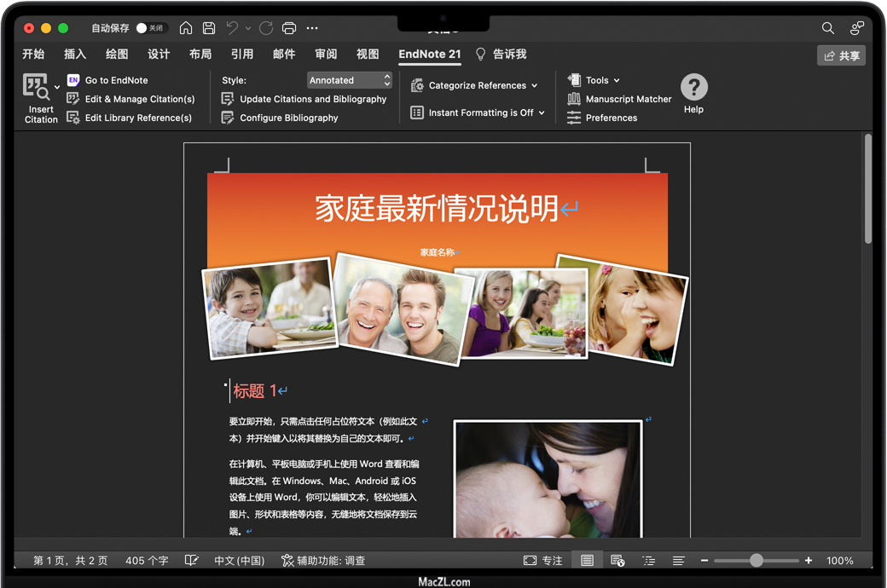Toggle the AutoSave switch
This screenshot has height=588, width=887.
151,28
